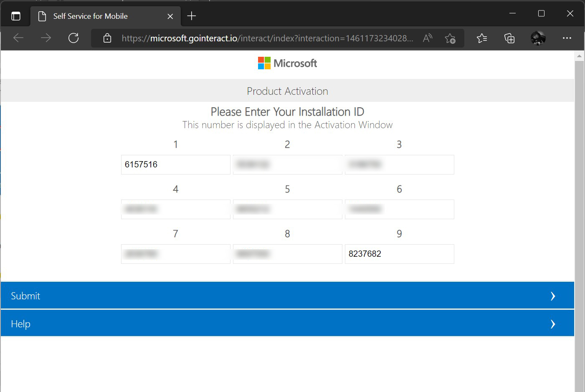Click the page scrollbar up arrow
This screenshot has width=585, height=392.
click(579, 56)
